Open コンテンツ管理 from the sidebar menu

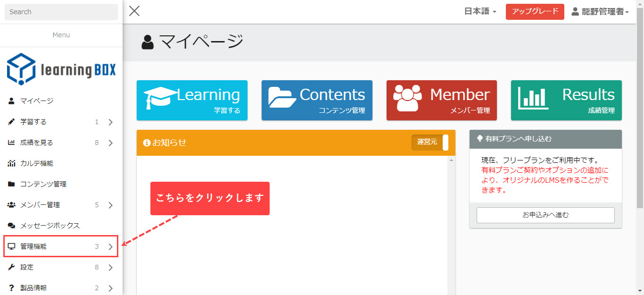point(43,184)
